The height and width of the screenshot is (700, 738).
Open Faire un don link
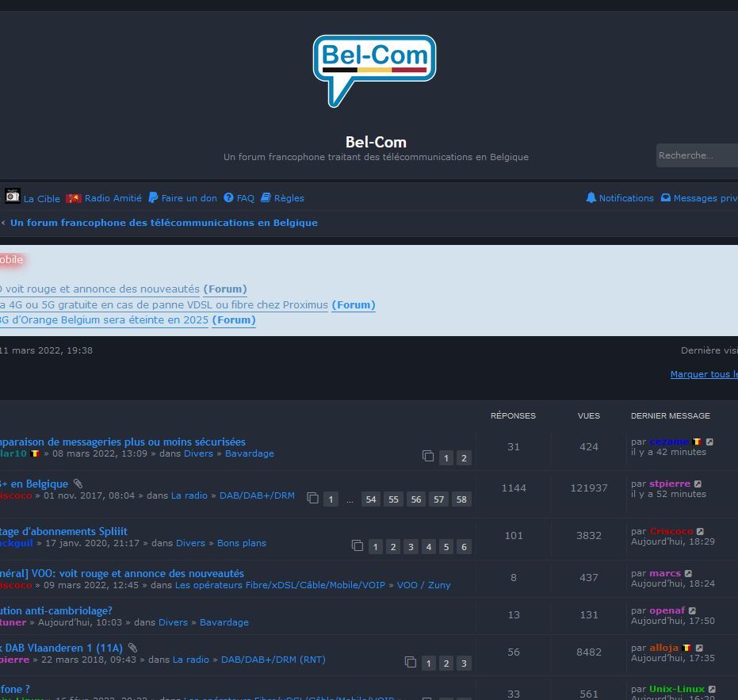189,198
